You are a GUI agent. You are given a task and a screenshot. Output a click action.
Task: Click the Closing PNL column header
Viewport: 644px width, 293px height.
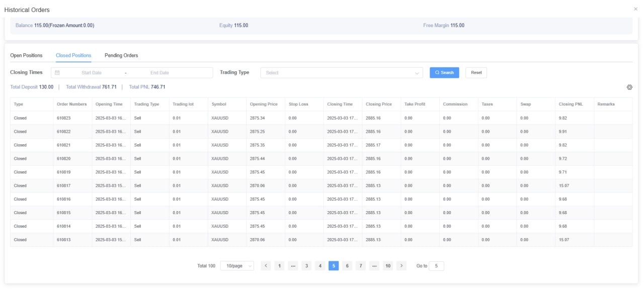[x=575, y=105]
